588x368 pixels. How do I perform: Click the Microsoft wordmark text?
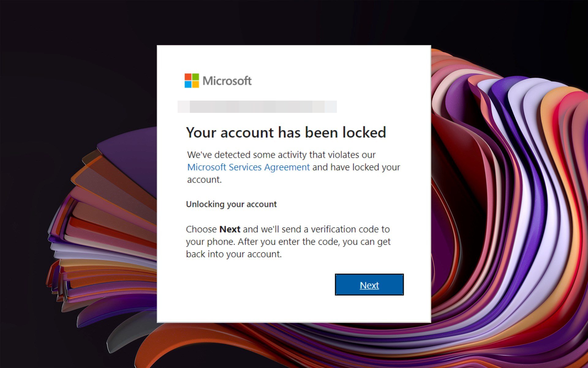227,81
